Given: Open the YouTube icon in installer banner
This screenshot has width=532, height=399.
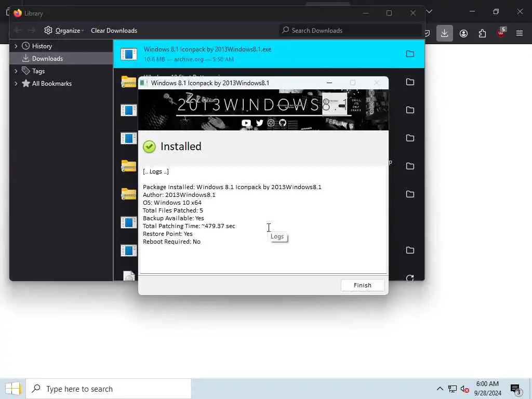Looking at the screenshot, I should tap(246, 123).
